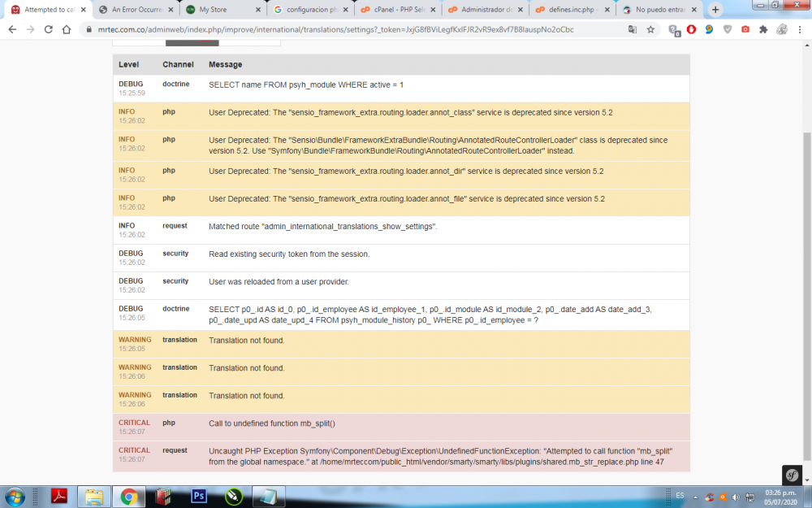This screenshot has height=508, width=812.
Task: Select the 'Uncaught PHP Exception' message
Action: 441,456
